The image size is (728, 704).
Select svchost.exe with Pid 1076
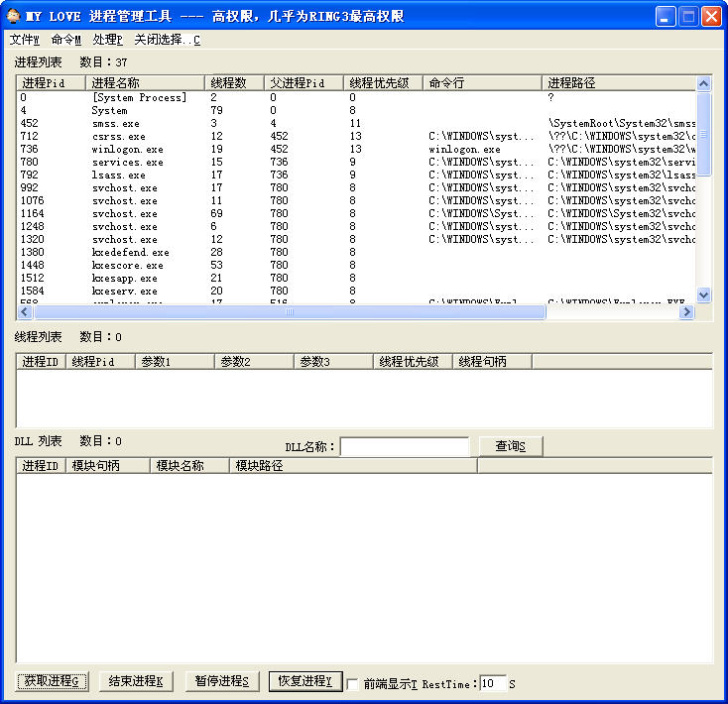[356, 200]
